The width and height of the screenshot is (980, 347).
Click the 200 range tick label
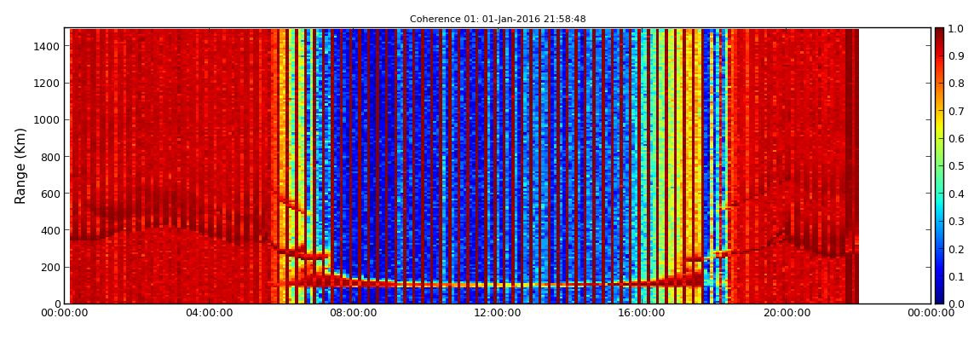click(x=50, y=268)
